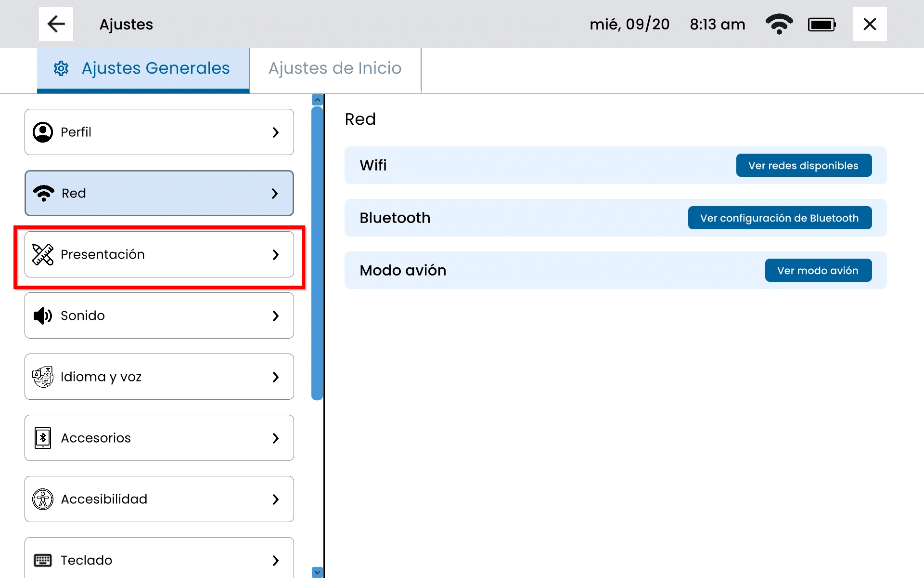This screenshot has height=578, width=924.
Task: Click the battery indicator in top bar
Action: click(x=821, y=24)
